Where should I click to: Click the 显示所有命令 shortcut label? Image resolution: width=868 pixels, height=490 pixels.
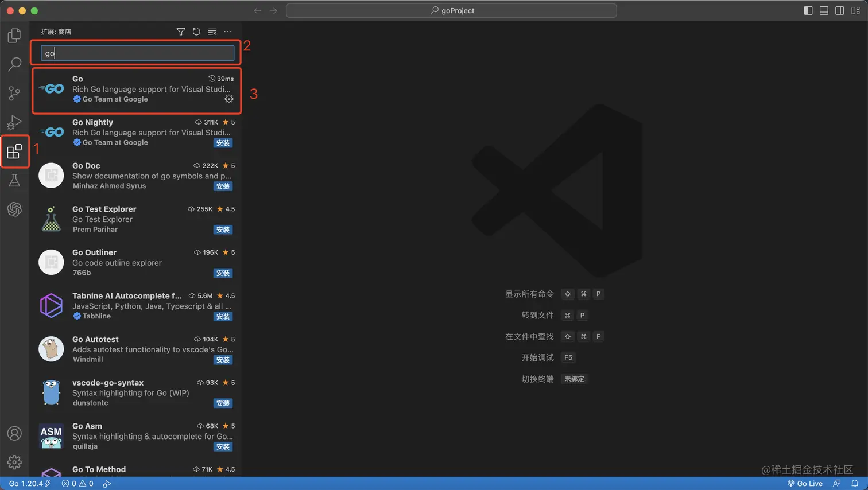pyautogui.click(x=529, y=294)
